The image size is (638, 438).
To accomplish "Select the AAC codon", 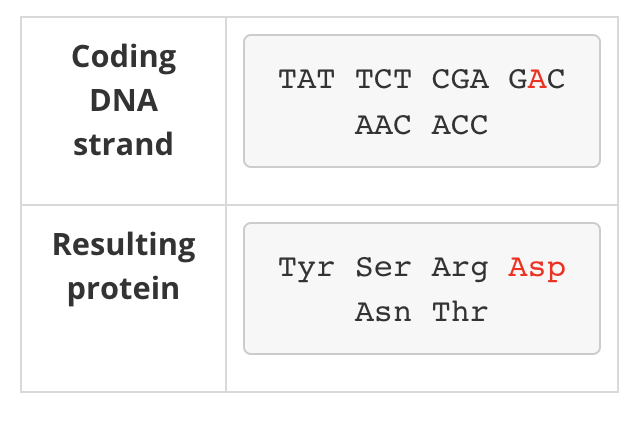I will click(x=383, y=125).
